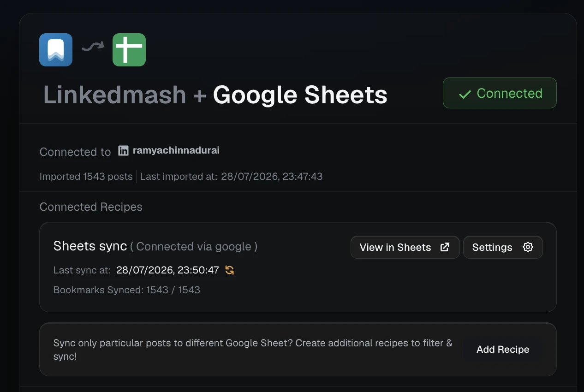Click 'Bookmarks Synced: 1543 / 1543' text
584x392 pixels.
click(127, 290)
